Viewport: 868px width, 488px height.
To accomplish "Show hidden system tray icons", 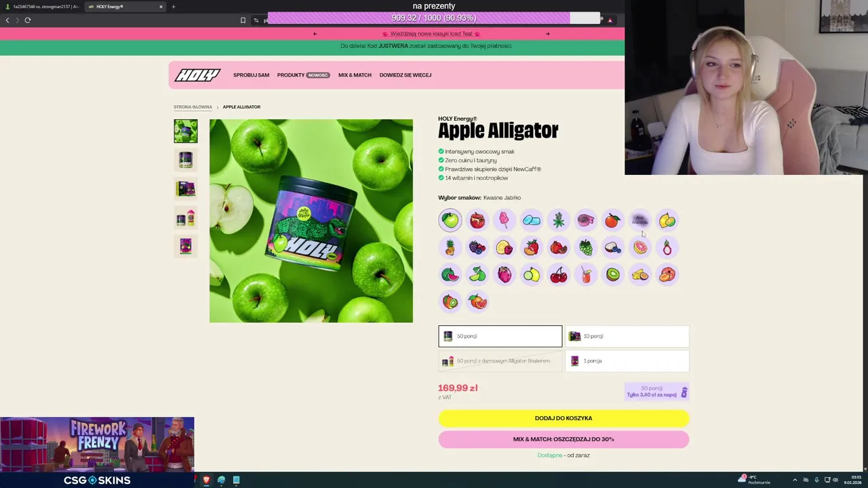I will pos(795,480).
